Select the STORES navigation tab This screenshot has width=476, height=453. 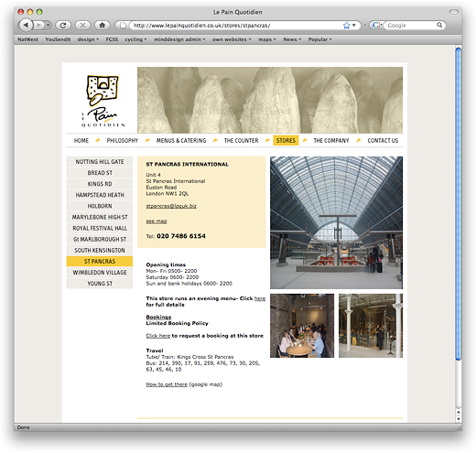(x=286, y=140)
